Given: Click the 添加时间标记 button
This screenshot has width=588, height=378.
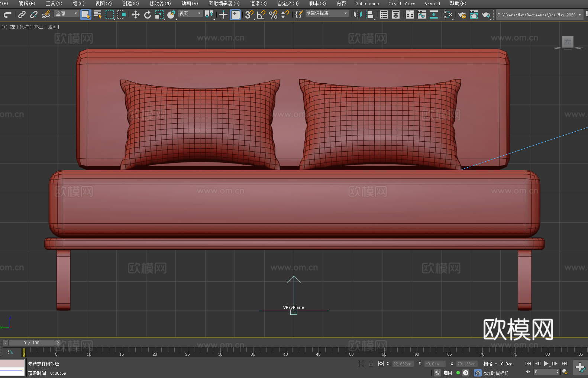Looking at the screenshot, I should (495, 373).
